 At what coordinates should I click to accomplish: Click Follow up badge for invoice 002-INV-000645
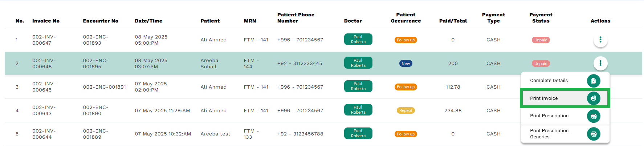tap(405, 87)
